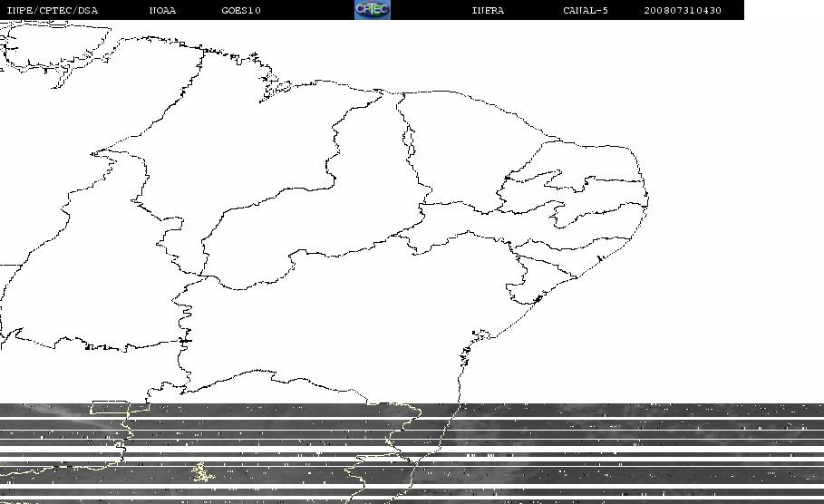Click the Rio Grande do Norte region

click(x=599, y=163)
